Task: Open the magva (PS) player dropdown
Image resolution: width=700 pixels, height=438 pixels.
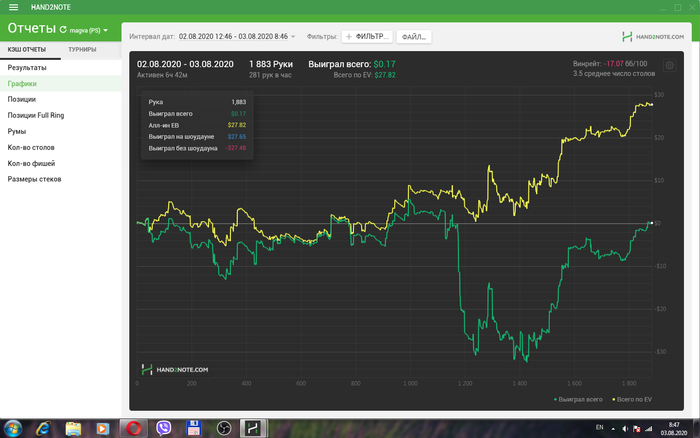Action: pos(88,30)
